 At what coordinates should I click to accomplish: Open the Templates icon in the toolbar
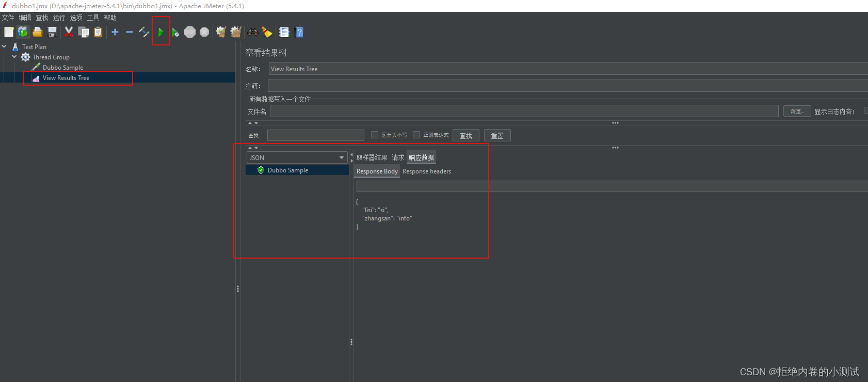coord(23,32)
